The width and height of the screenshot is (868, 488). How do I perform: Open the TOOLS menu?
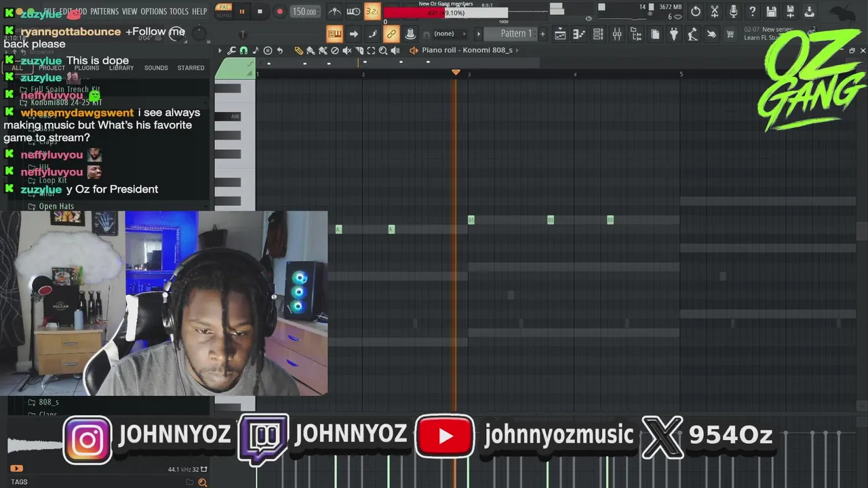(179, 12)
